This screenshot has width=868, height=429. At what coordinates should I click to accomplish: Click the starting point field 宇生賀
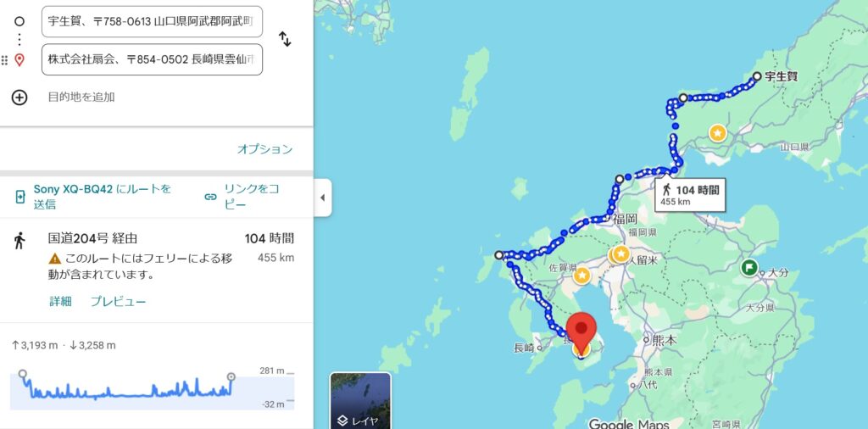[x=153, y=21]
